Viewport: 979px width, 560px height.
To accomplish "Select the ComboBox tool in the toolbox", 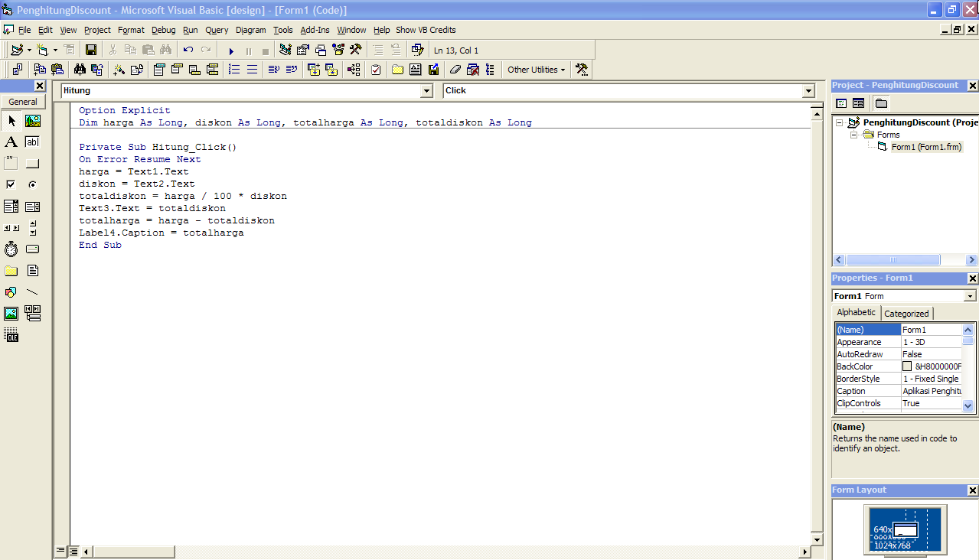I will [x=11, y=206].
